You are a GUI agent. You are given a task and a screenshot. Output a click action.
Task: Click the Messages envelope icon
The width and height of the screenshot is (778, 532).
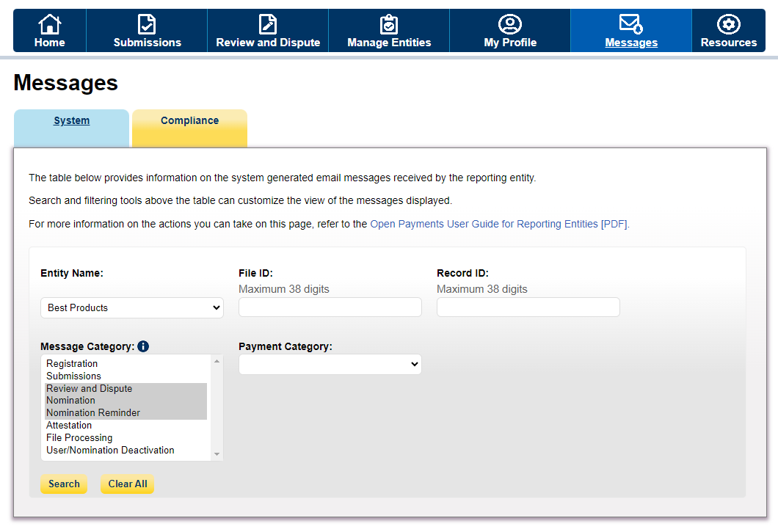pos(631,23)
